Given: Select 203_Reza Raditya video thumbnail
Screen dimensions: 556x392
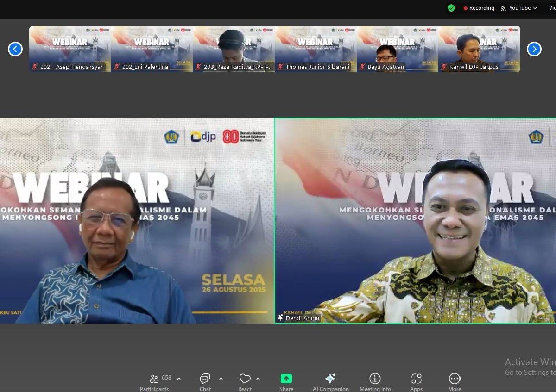Looking at the screenshot, I should pyautogui.click(x=234, y=49).
